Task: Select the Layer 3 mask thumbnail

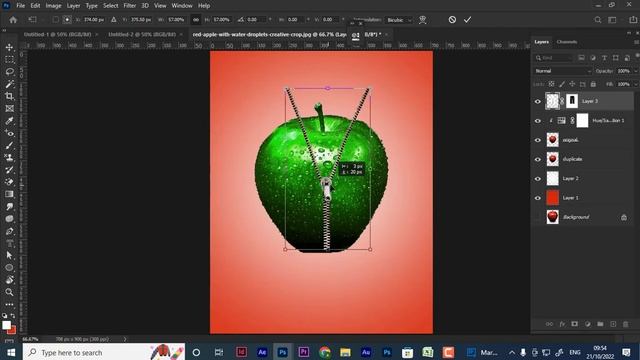Action: tap(572, 101)
